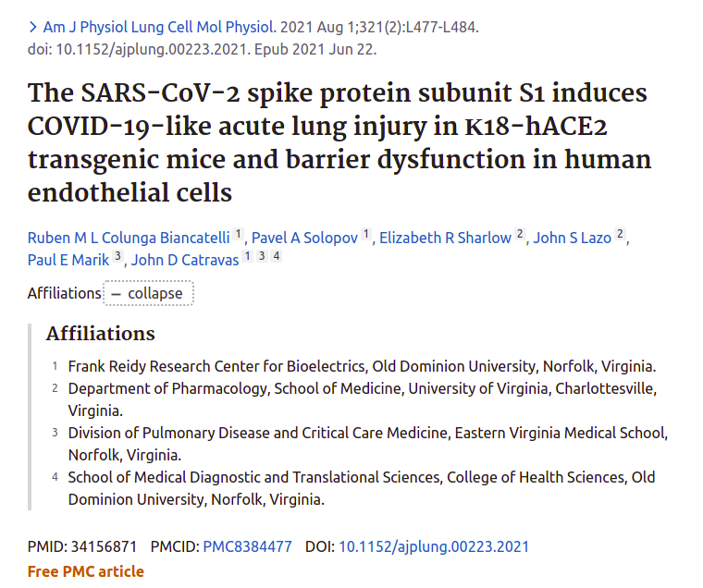Open the PMC8384477 link
The image size is (703, 588).
coord(248,546)
